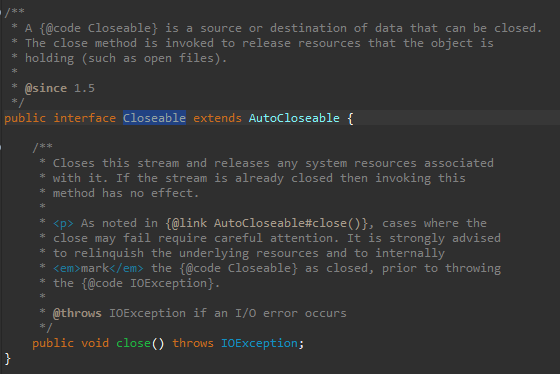Click {@code IOException} in the method comment
The width and height of the screenshot is (560, 374).
pos(147,283)
